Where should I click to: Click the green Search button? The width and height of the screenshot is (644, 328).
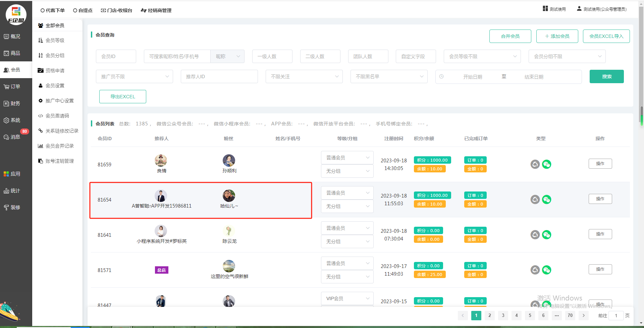(x=606, y=76)
